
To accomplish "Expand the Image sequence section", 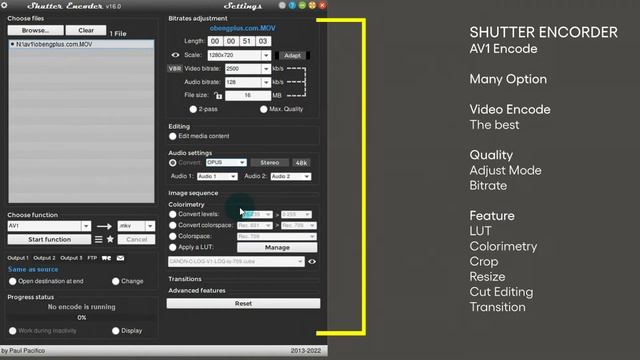I will (x=193, y=193).
